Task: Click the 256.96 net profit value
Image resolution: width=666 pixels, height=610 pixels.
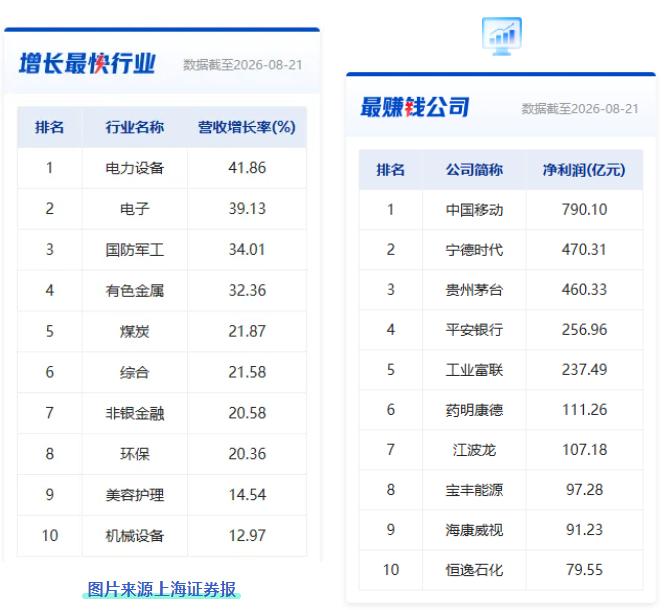Action: (584, 330)
